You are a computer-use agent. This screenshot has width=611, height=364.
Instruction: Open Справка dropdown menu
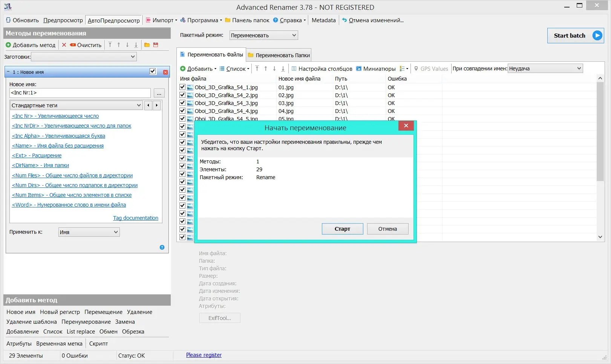289,20
